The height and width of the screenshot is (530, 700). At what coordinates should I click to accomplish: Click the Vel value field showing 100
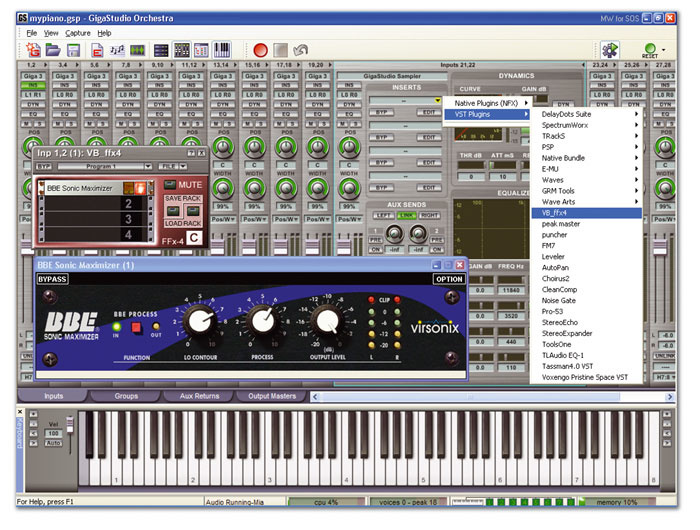53,433
